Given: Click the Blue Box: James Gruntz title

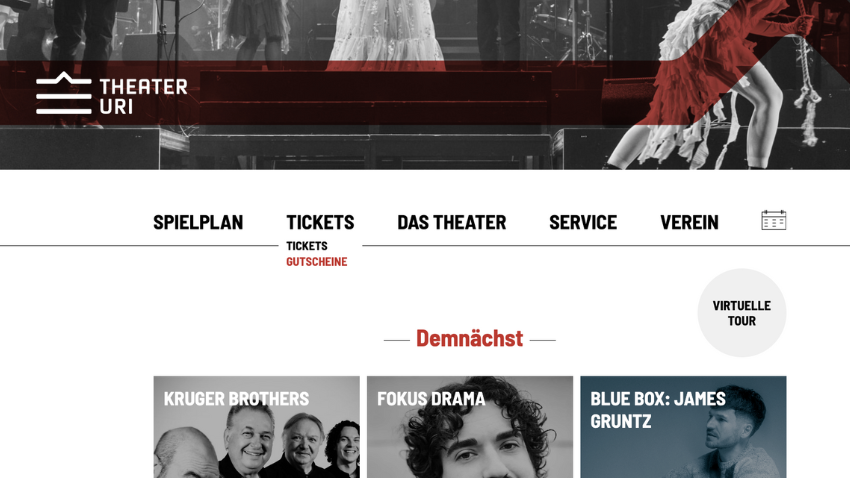Looking at the screenshot, I should tap(658, 410).
